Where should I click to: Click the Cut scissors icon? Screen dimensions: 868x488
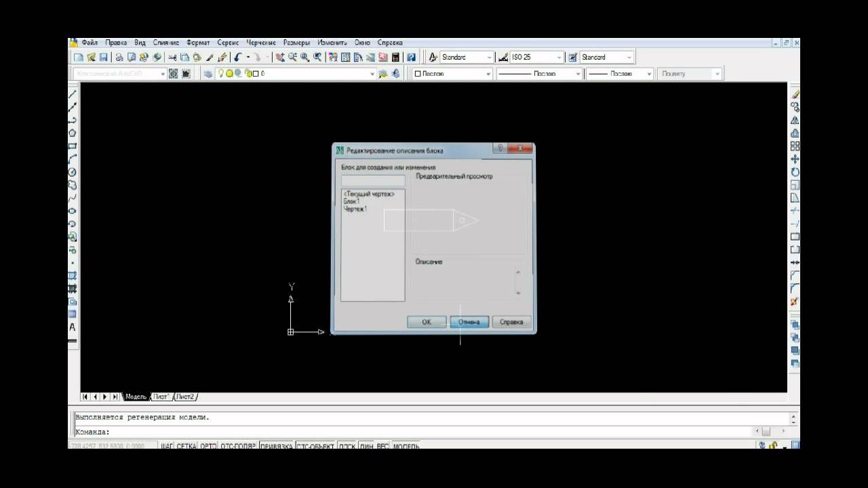pyautogui.click(x=172, y=58)
